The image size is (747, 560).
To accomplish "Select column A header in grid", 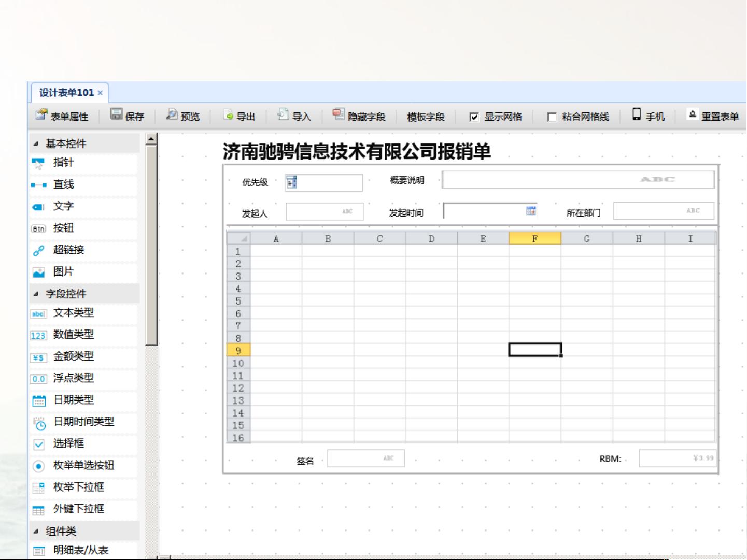I will pyautogui.click(x=276, y=238).
